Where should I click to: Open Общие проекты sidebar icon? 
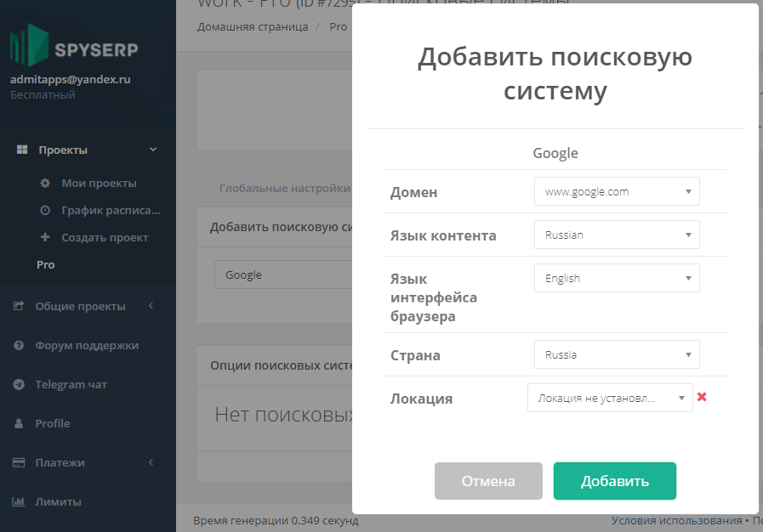pyautogui.click(x=18, y=305)
